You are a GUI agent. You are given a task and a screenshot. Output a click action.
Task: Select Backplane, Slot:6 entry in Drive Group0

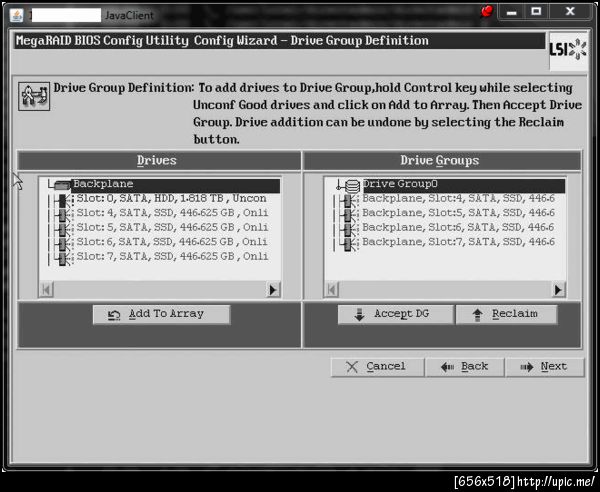click(x=458, y=228)
